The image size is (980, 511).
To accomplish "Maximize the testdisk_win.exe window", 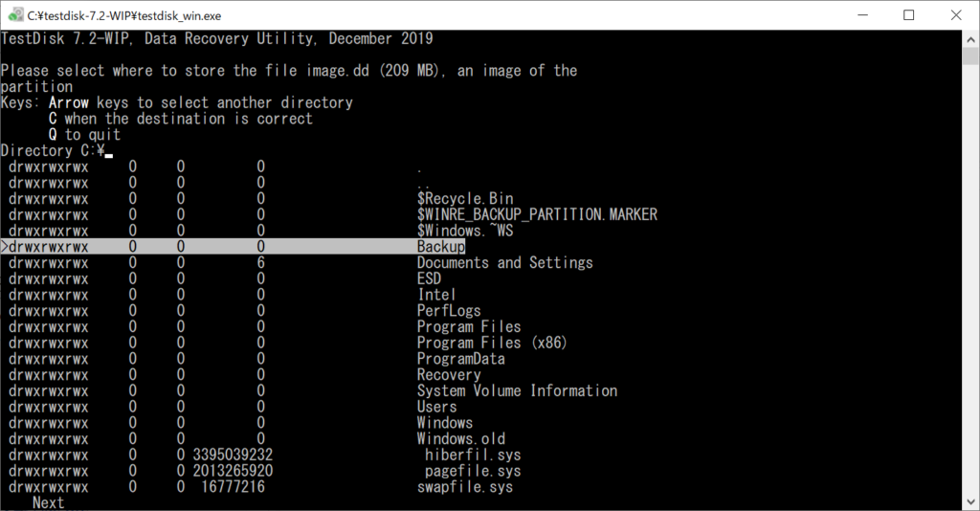I will coord(909,15).
